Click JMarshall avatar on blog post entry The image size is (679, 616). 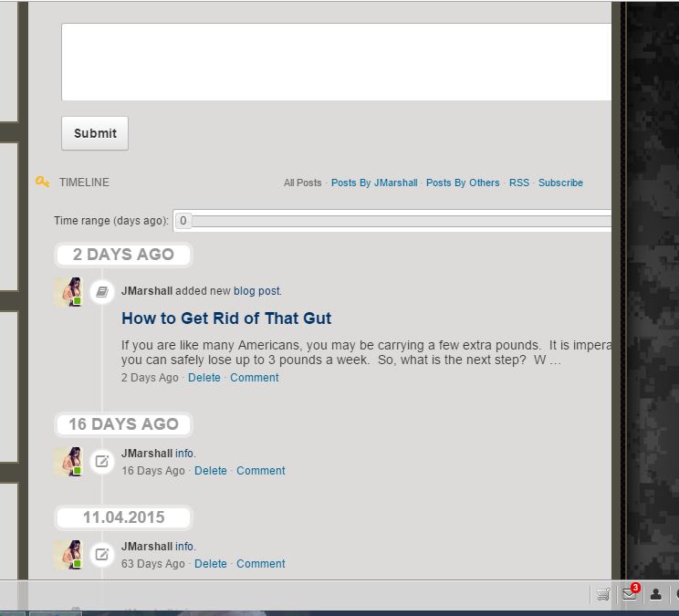pyautogui.click(x=68, y=292)
